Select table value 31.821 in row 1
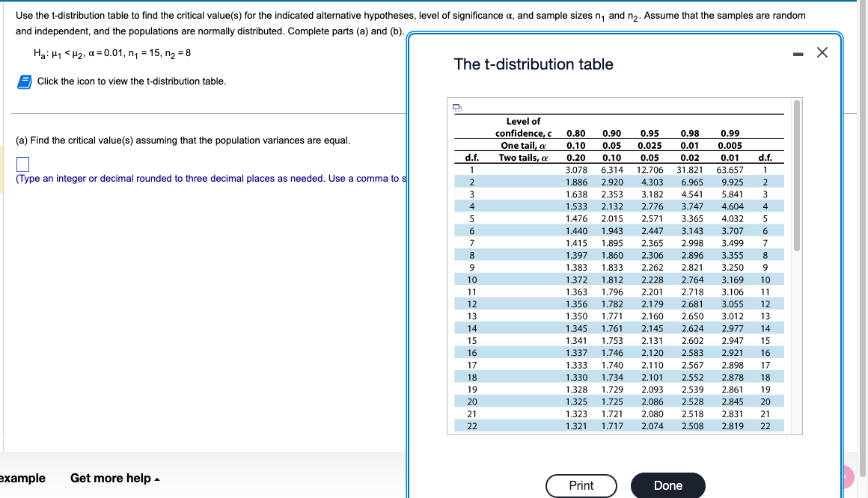 coord(690,170)
